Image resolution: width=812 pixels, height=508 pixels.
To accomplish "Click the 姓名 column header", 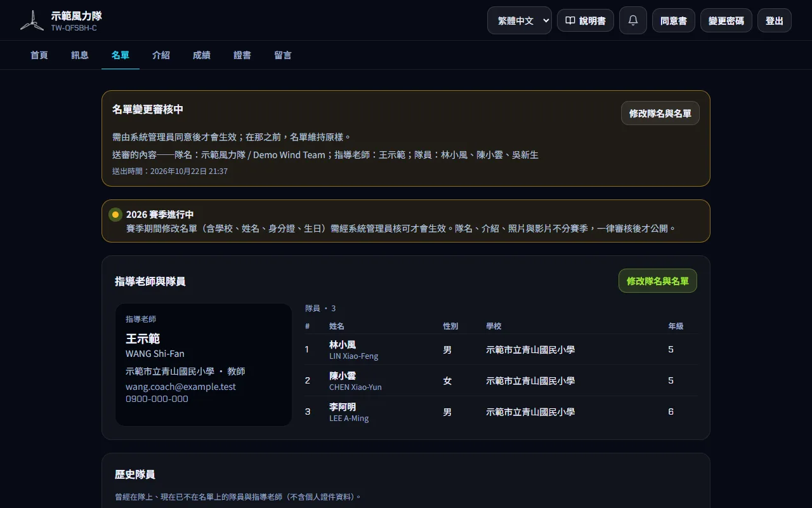I will pos(337,326).
